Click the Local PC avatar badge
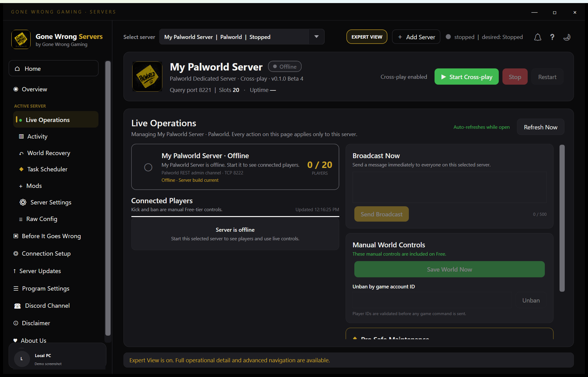This screenshot has width=588, height=377. click(21, 359)
